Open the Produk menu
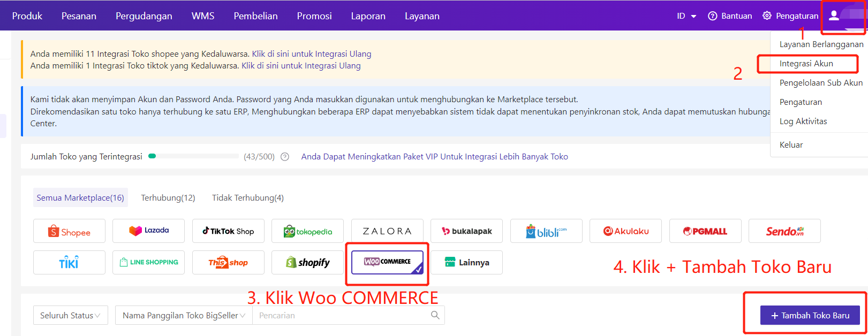This screenshot has height=336, width=868. tap(27, 16)
